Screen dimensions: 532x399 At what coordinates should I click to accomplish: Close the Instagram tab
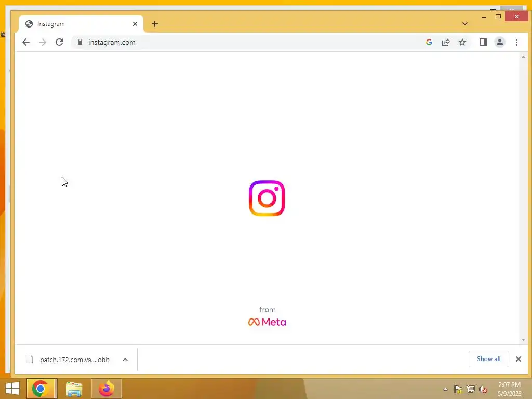click(135, 24)
